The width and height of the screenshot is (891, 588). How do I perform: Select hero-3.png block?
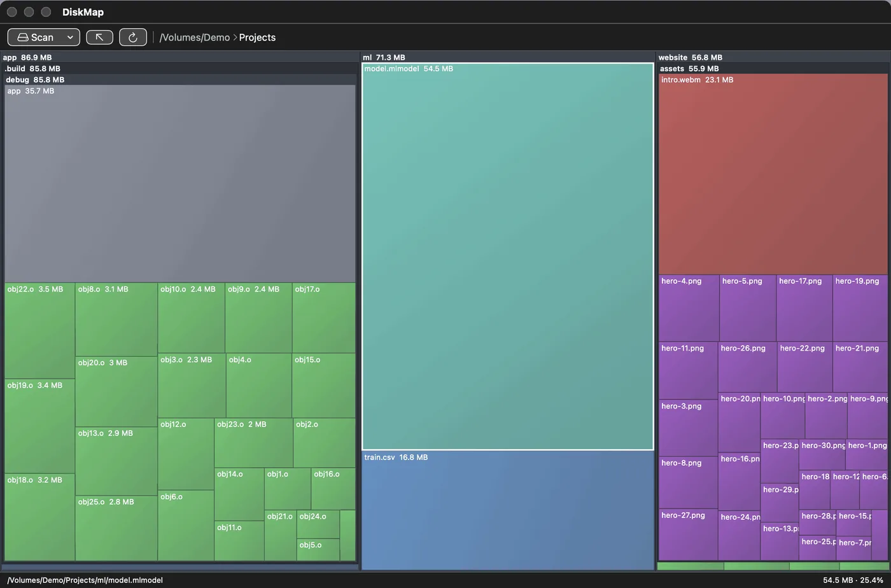pyautogui.click(x=689, y=428)
